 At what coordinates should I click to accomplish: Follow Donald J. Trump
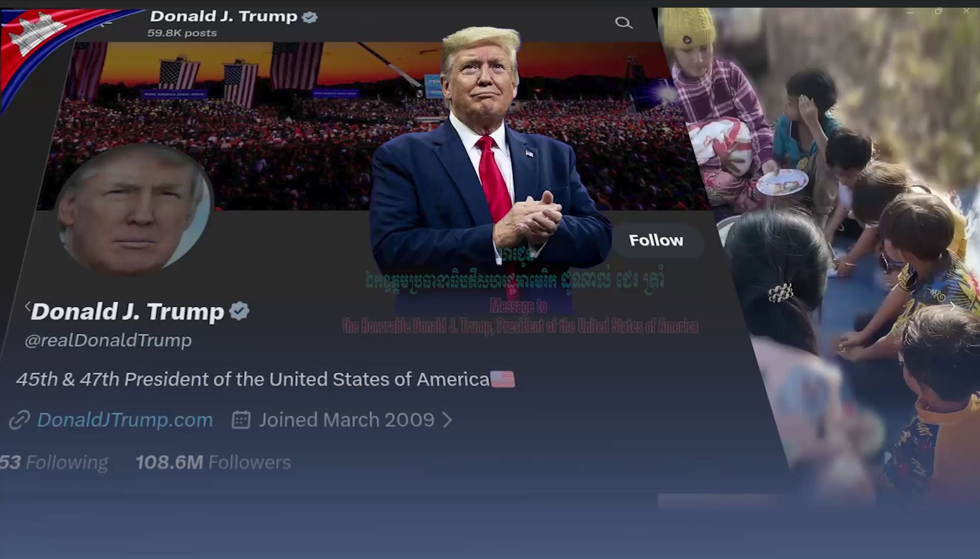(x=656, y=240)
